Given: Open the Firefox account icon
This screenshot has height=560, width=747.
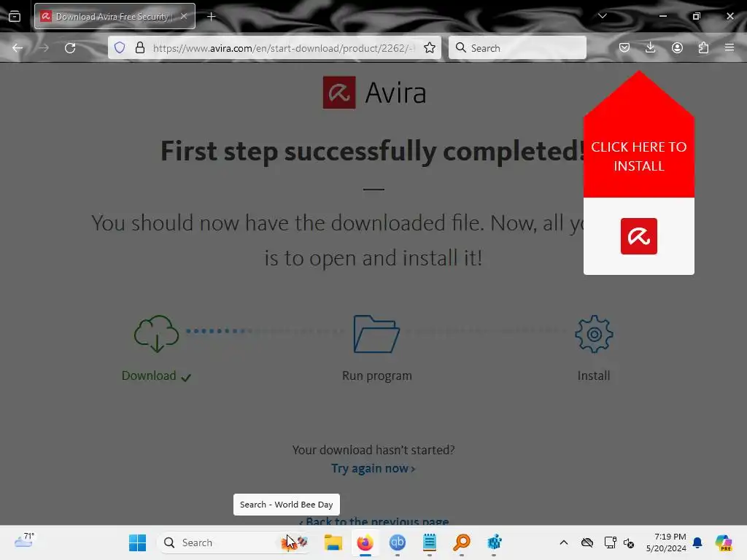Looking at the screenshot, I should (677, 47).
